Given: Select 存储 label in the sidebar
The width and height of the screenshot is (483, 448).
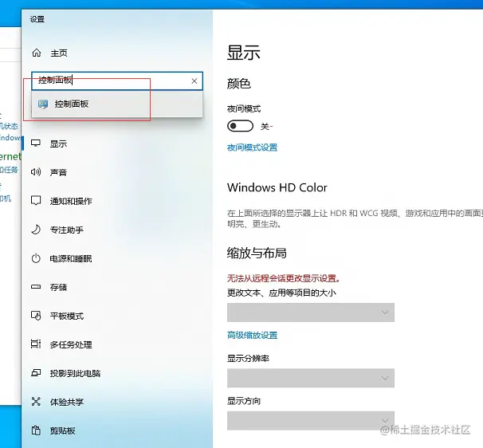Looking at the screenshot, I should (58, 288).
